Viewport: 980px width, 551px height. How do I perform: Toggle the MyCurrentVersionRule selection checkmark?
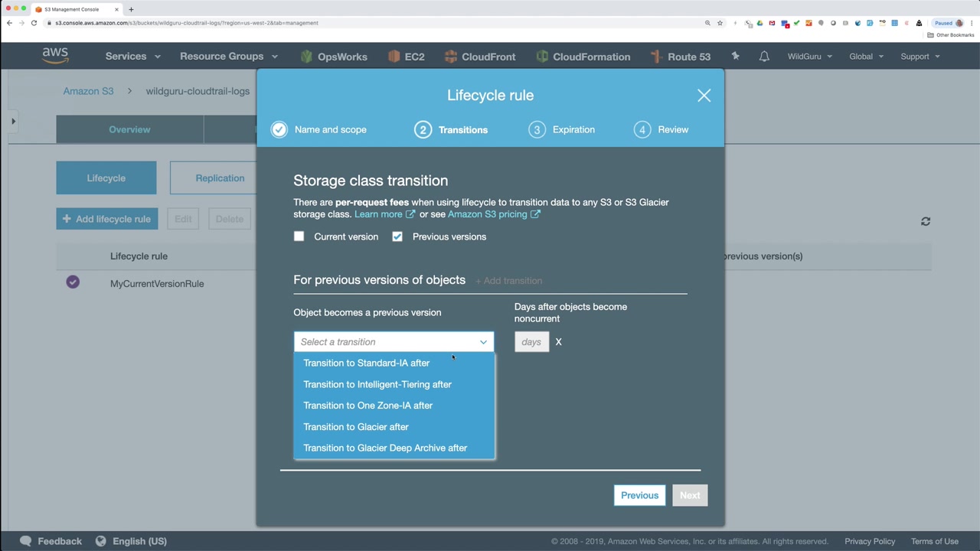[x=73, y=282]
